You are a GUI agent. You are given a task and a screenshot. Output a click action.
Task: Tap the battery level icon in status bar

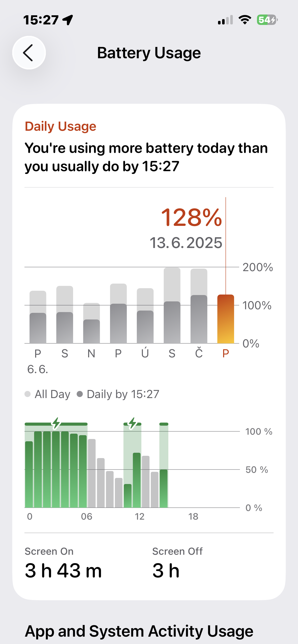pyautogui.click(x=267, y=20)
